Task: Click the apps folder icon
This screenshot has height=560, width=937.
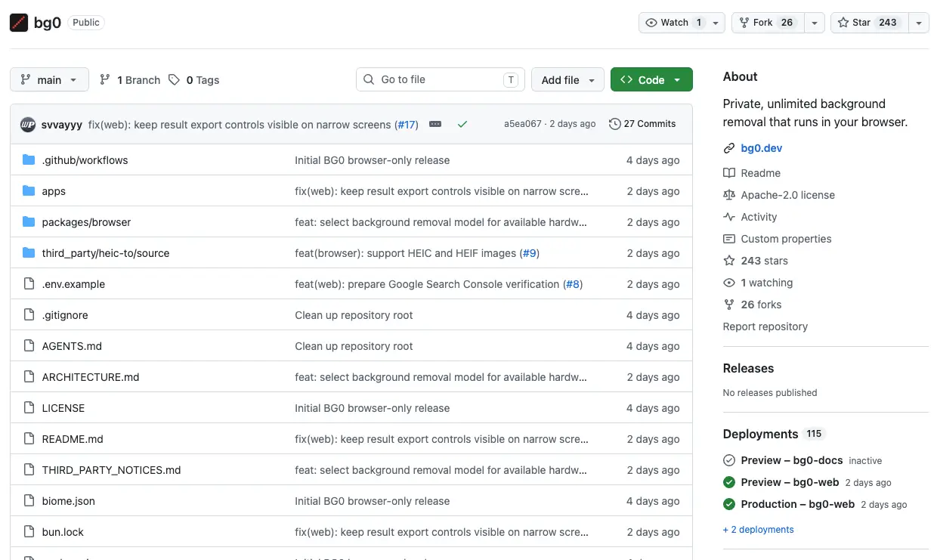Action: point(29,191)
